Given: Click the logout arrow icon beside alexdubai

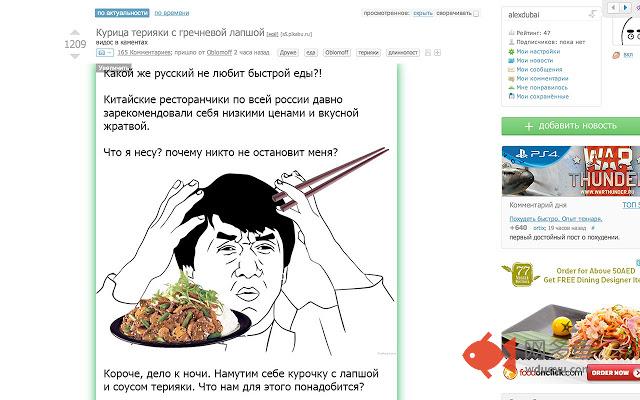Looking at the screenshot, I should click(593, 14).
